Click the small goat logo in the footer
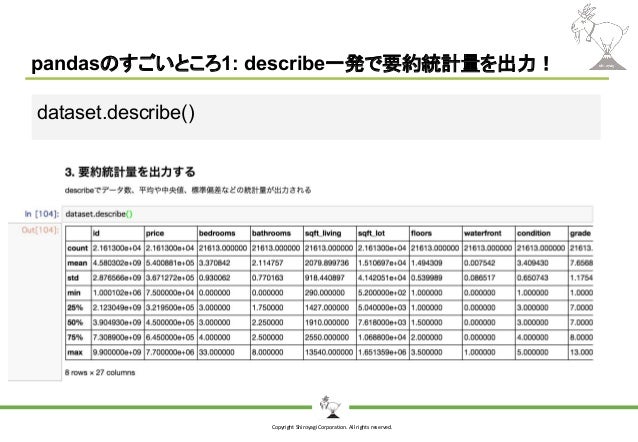Image resolution: width=638 pixels, height=442 pixels. pyautogui.click(x=330, y=407)
